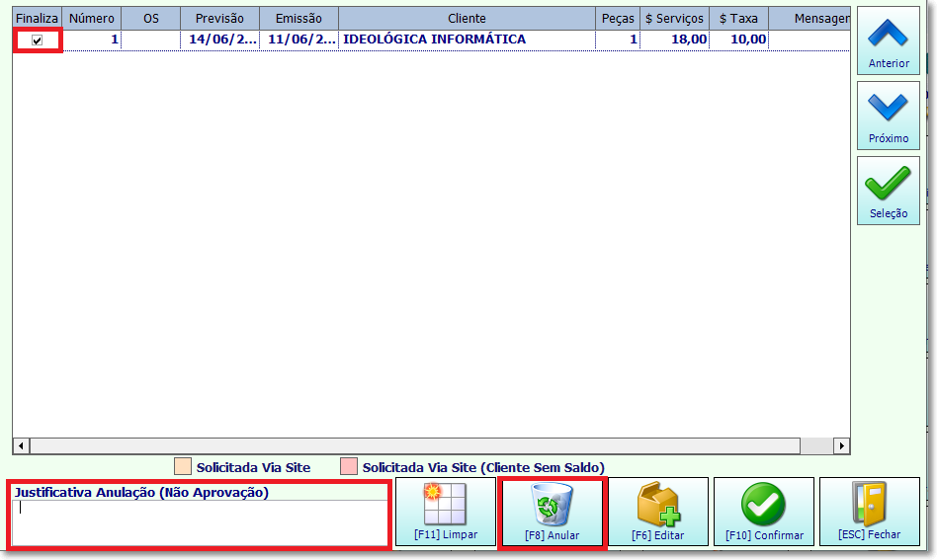Click the OS column header

[151, 19]
